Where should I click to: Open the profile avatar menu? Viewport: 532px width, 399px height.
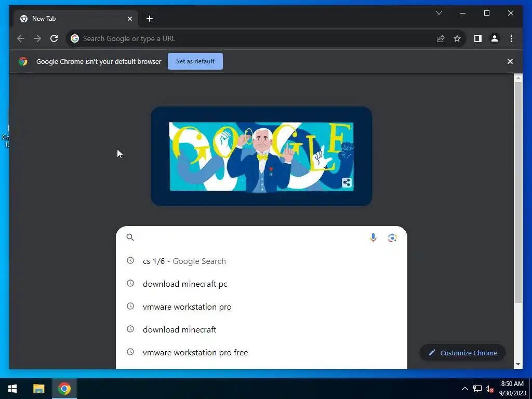(x=495, y=38)
